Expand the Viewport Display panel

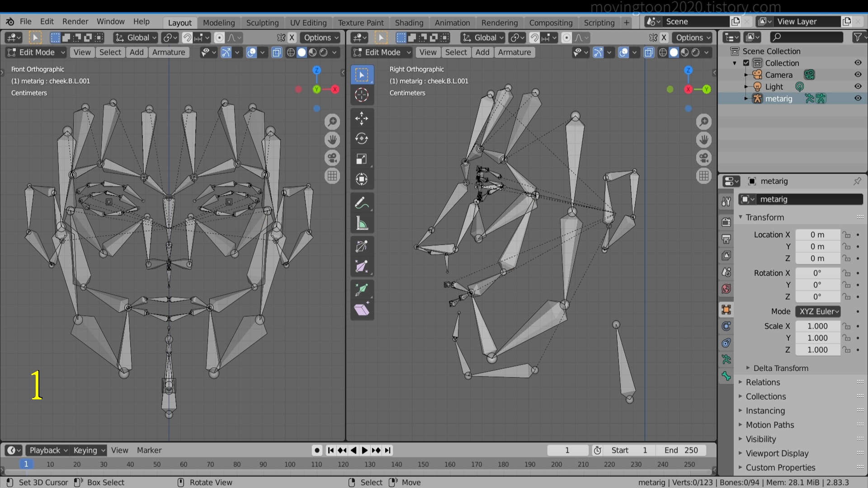point(777,453)
